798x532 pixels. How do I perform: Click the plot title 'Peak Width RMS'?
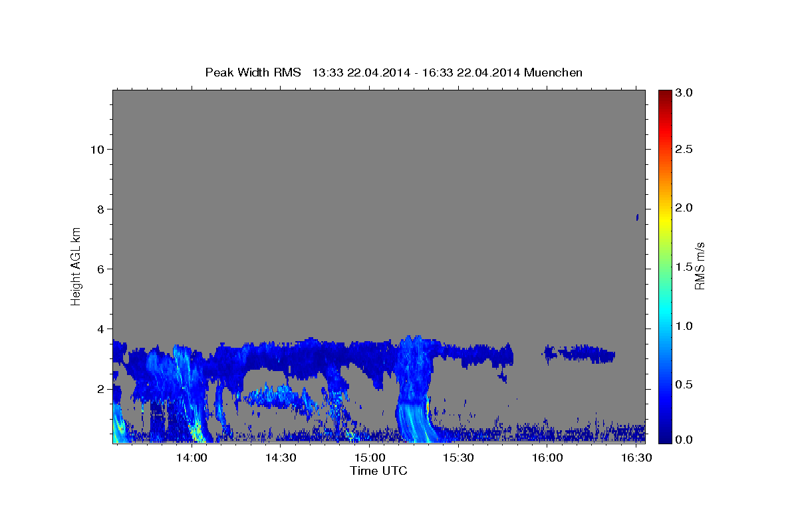(x=253, y=72)
